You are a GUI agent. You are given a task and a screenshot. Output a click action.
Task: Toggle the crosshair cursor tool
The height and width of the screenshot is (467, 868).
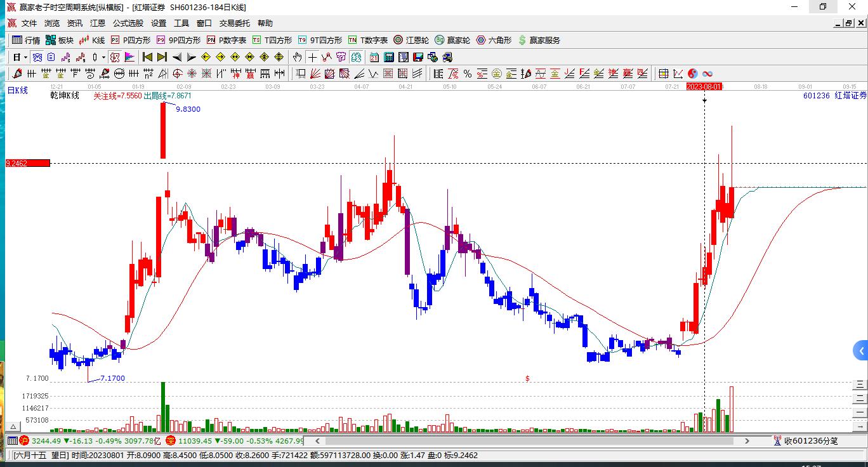pyautogui.click(x=312, y=57)
